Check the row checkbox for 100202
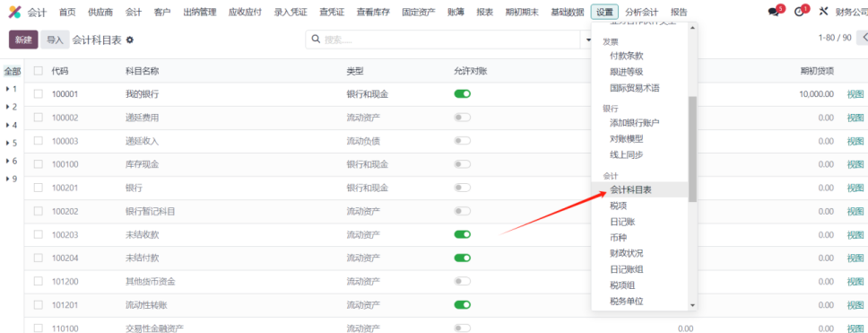 (x=39, y=211)
